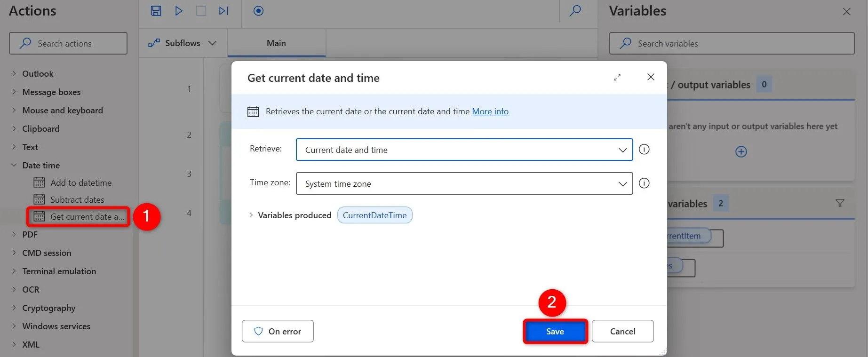Start the recorder icon in toolbar
Screen dimensions: 868x357
coord(258,11)
